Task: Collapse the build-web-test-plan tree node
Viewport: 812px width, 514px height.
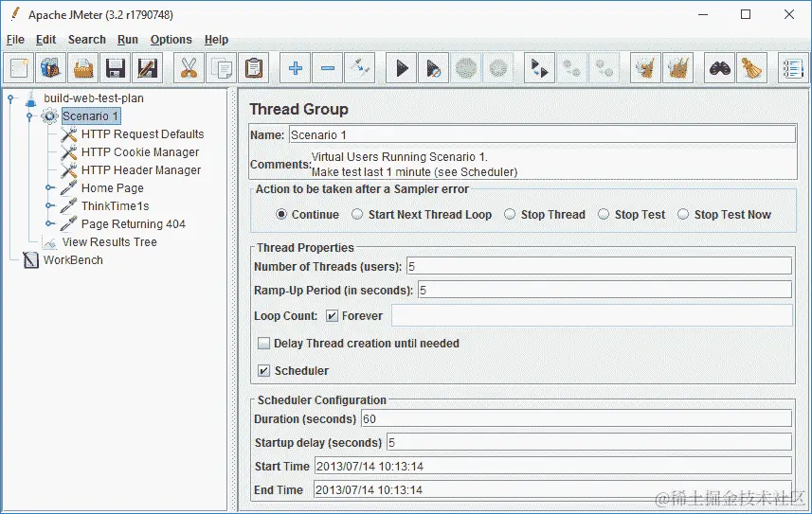Action: click(x=10, y=98)
